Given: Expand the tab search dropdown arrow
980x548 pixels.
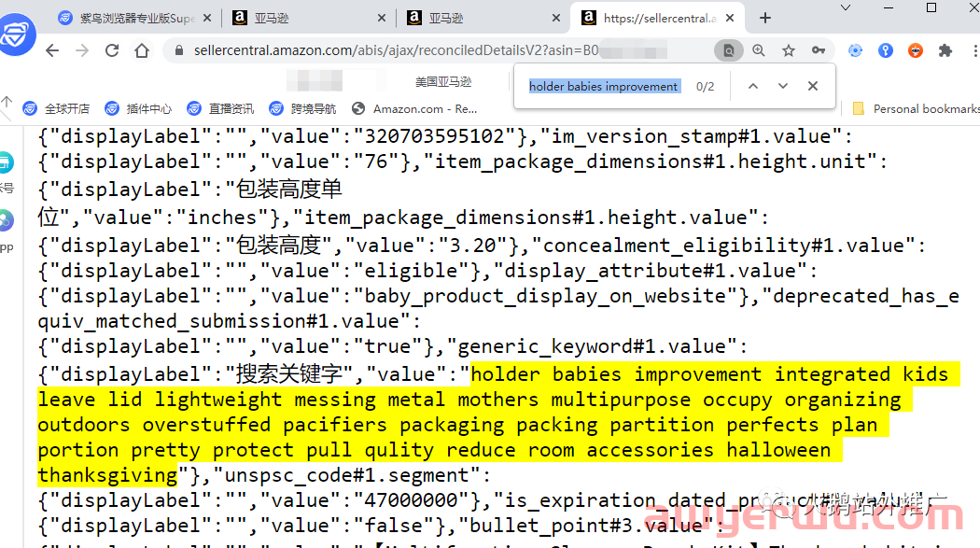Looking at the screenshot, I should (846, 7).
